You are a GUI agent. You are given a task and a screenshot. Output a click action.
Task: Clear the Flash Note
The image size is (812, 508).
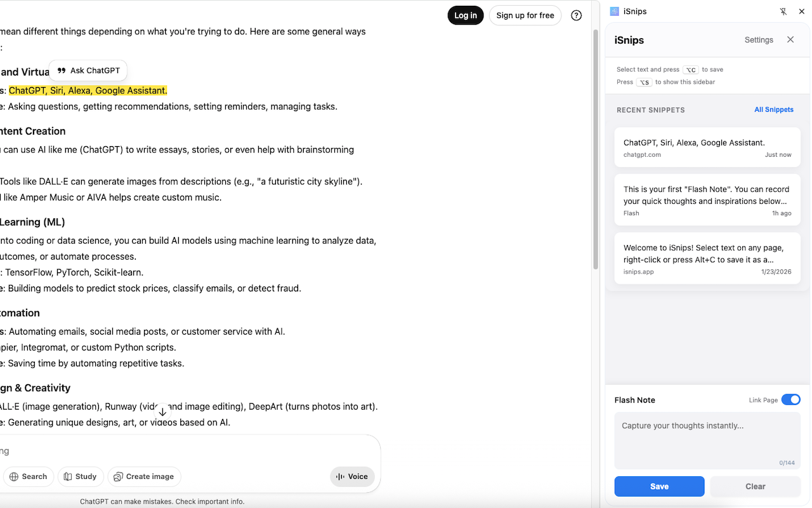pos(755,486)
